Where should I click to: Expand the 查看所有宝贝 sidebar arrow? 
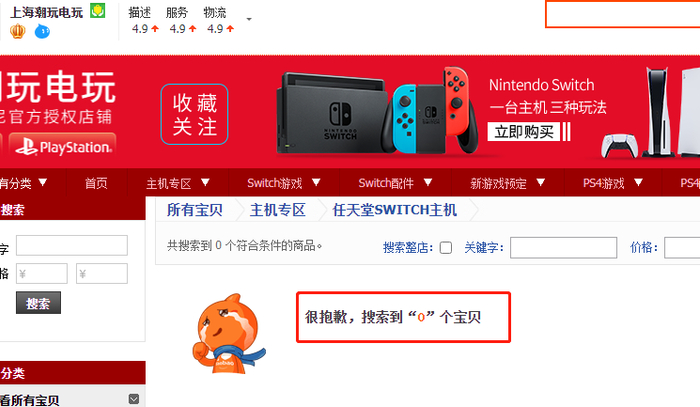133,399
